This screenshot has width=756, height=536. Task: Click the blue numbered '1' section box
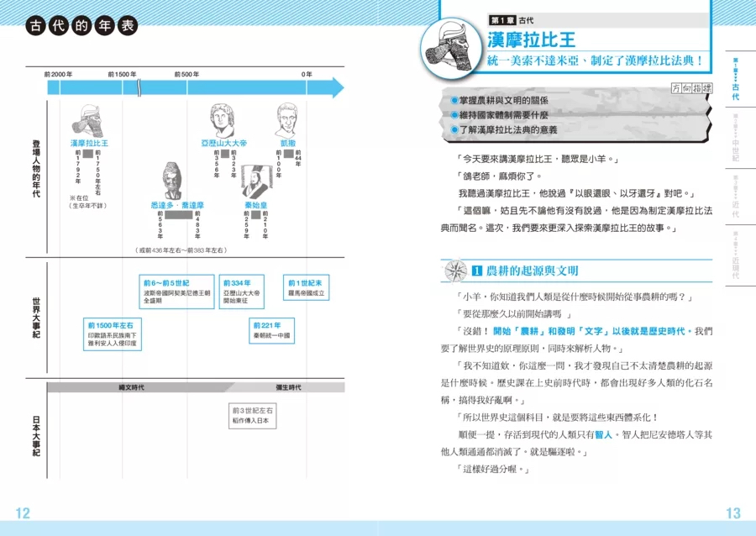click(x=476, y=271)
